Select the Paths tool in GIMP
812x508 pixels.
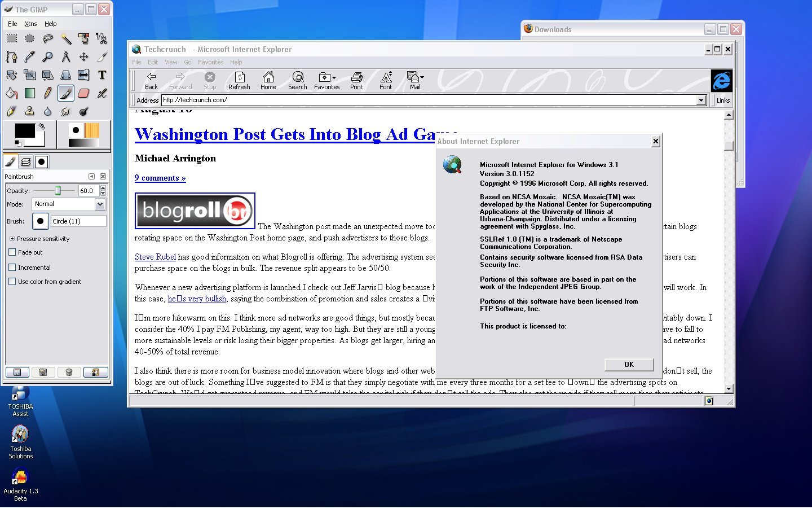click(x=12, y=56)
